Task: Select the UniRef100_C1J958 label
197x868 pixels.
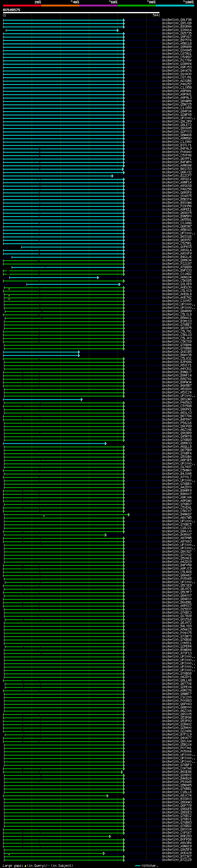Action: click(176, 88)
